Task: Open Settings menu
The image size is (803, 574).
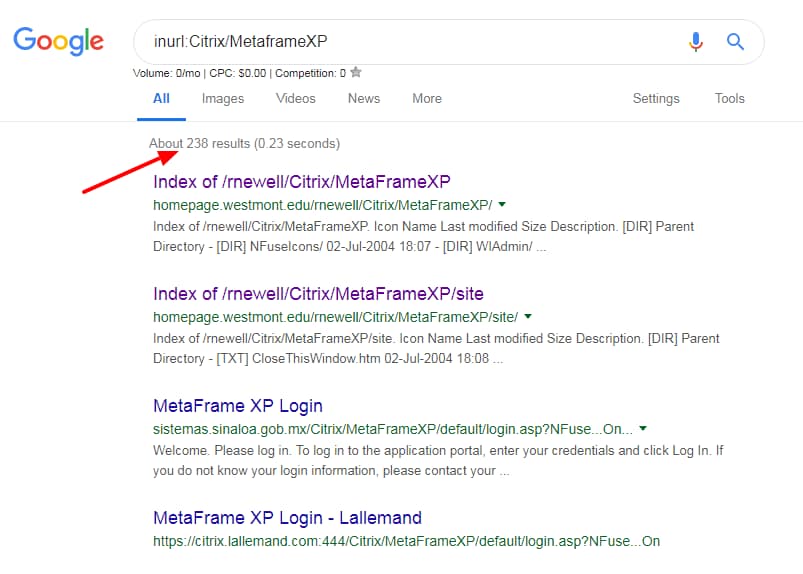Action: 656,98
